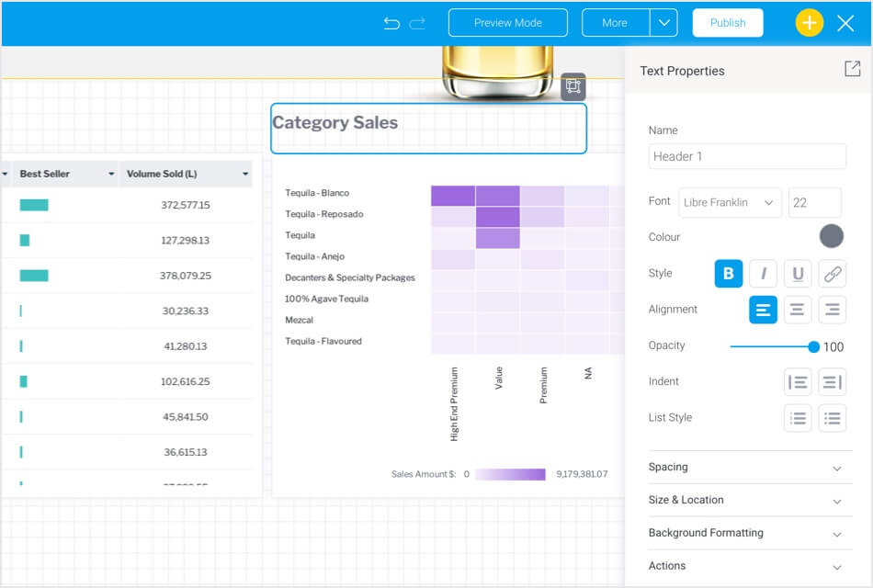Click the redo arrow icon

[418, 23]
